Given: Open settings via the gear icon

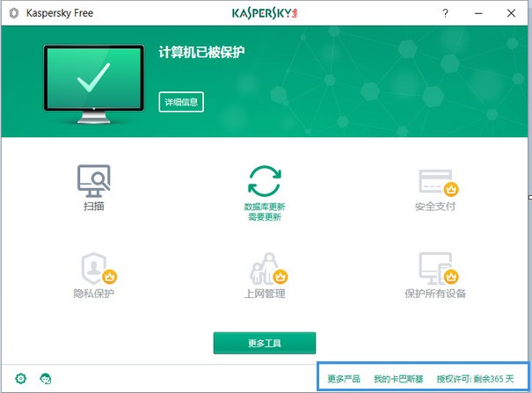Looking at the screenshot, I should pos(21,378).
